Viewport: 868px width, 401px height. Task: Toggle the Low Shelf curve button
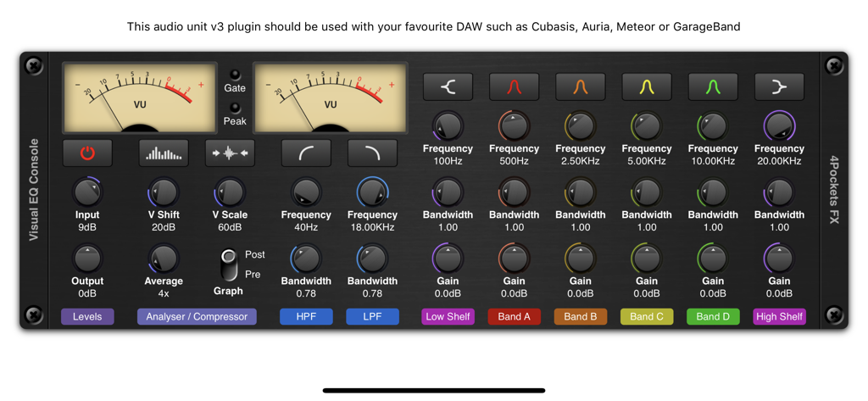448,87
